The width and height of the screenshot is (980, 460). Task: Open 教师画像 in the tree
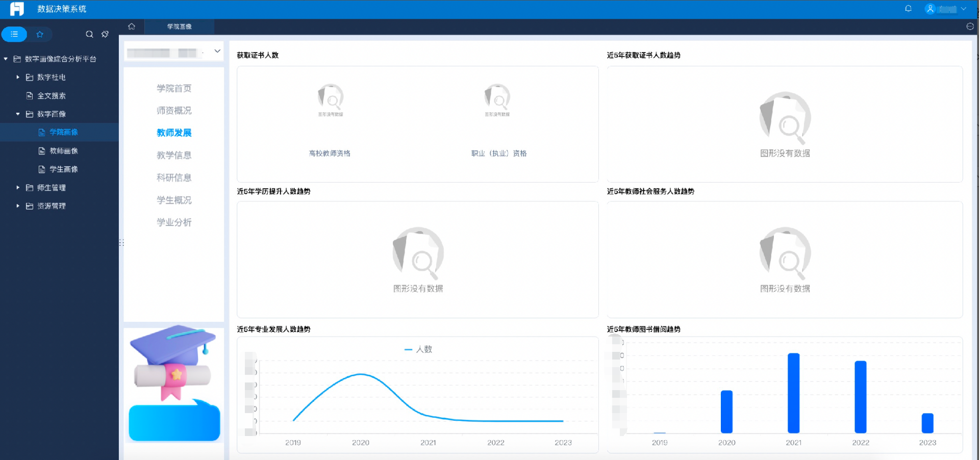point(63,151)
